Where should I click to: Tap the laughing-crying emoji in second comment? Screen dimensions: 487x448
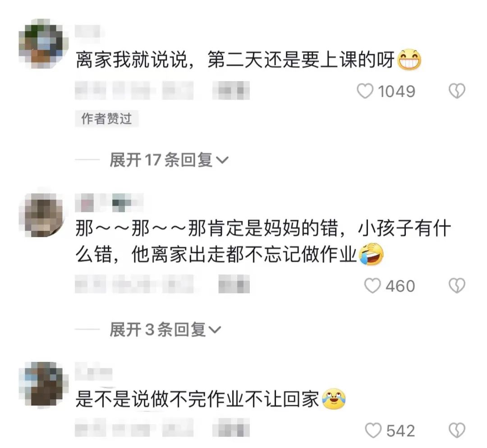coord(371,254)
